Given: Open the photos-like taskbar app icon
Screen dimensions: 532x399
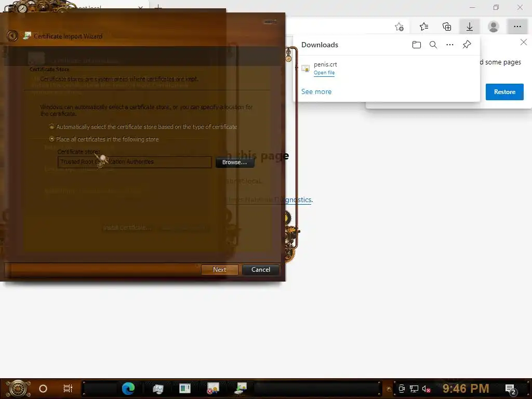Looking at the screenshot, I should pyautogui.click(x=158, y=389).
